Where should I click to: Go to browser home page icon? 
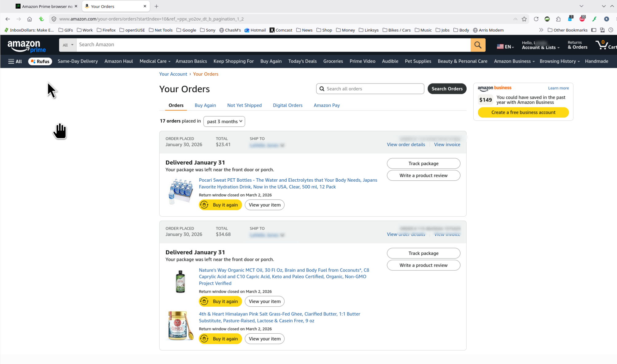click(x=29, y=19)
